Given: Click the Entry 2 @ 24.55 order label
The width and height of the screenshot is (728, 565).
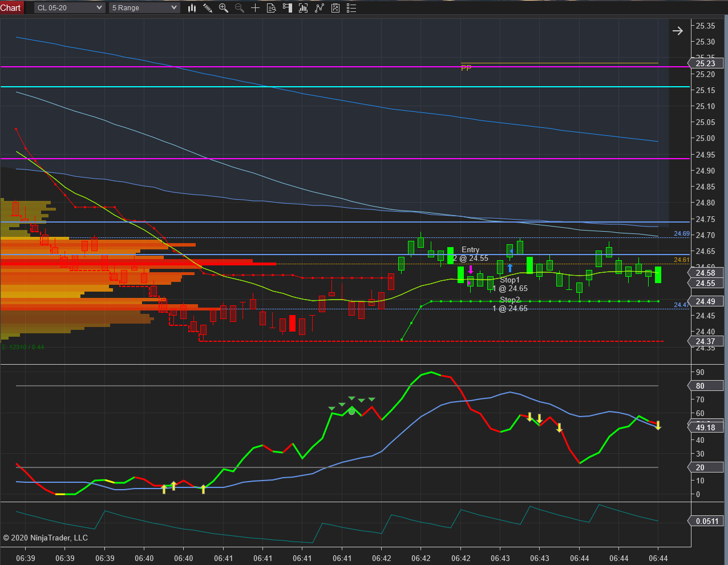Looking at the screenshot, I should click(x=471, y=254).
